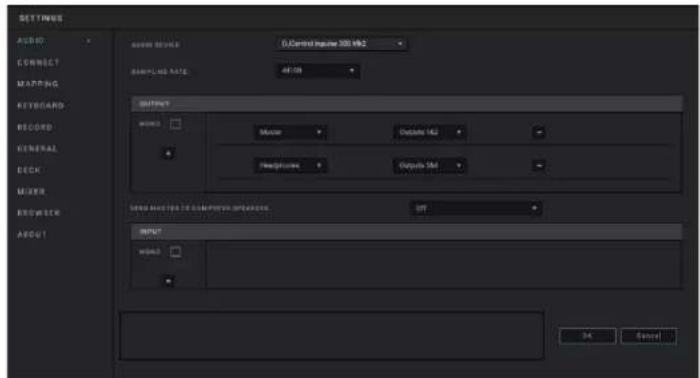The height and width of the screenshot is (378, 700).
Task: Click the OK button
Action: click(588, 336)
